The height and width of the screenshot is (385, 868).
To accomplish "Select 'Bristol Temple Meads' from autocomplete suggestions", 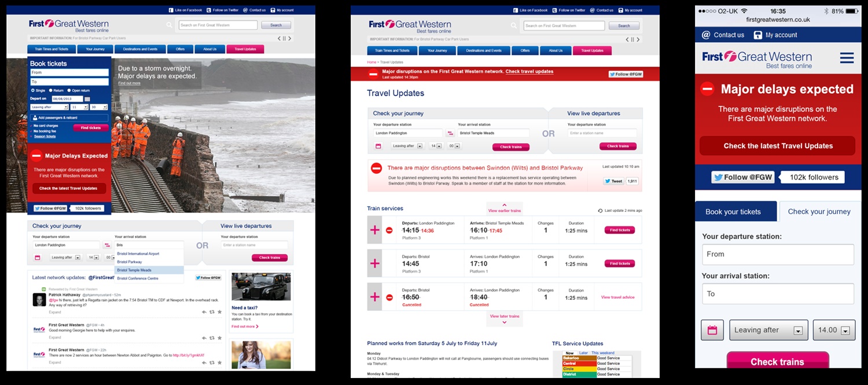I will 150,270.
